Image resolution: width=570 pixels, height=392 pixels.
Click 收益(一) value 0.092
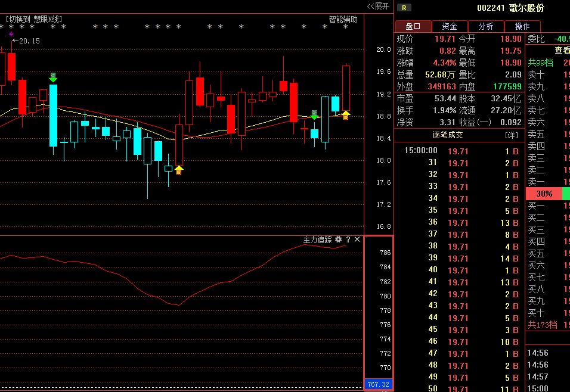click(511, 123)
